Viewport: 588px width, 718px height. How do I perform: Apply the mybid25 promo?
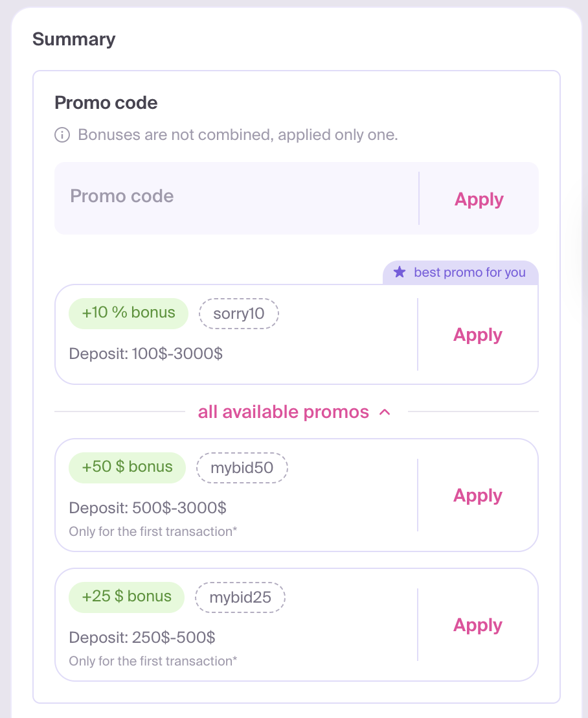478,625
